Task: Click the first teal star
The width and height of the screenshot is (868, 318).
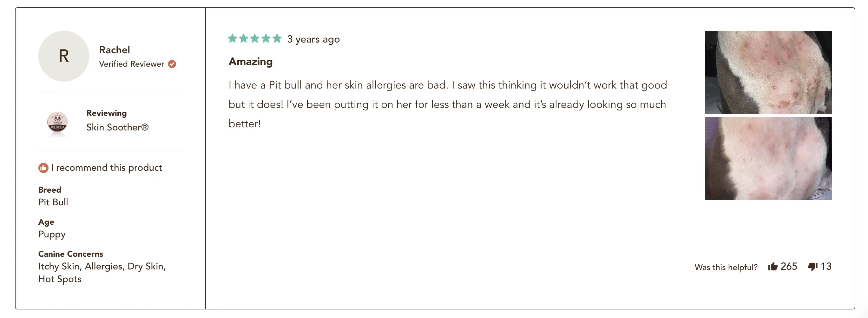Action: (233, 38)
